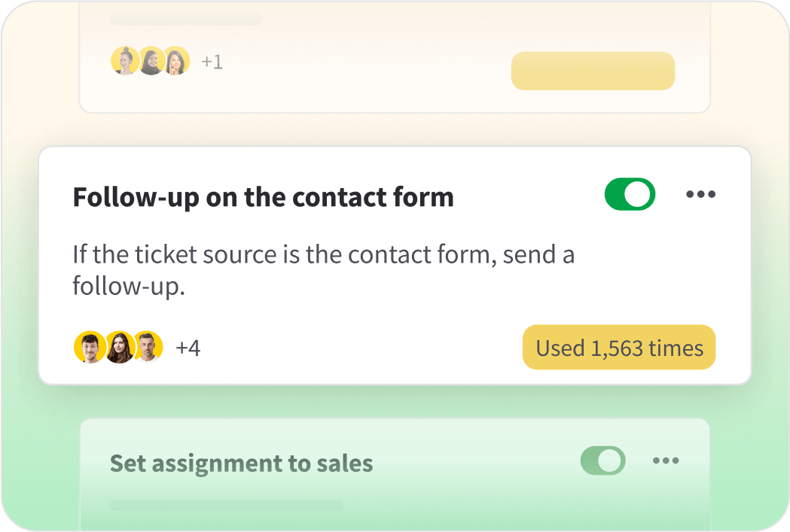Viewport: 790px width, 532px height.
Task: Click the usage count indicator pill
Action: click(618, 347)
